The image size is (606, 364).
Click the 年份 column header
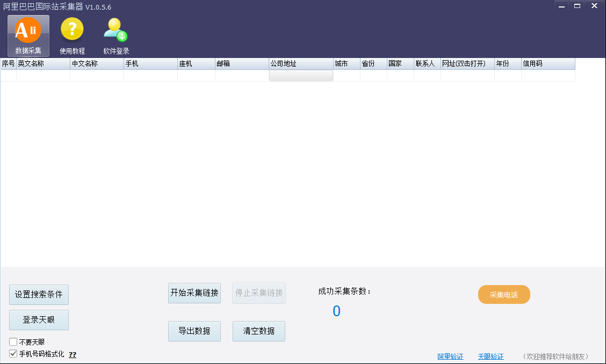pyautogui.click(x=508, y=64)
